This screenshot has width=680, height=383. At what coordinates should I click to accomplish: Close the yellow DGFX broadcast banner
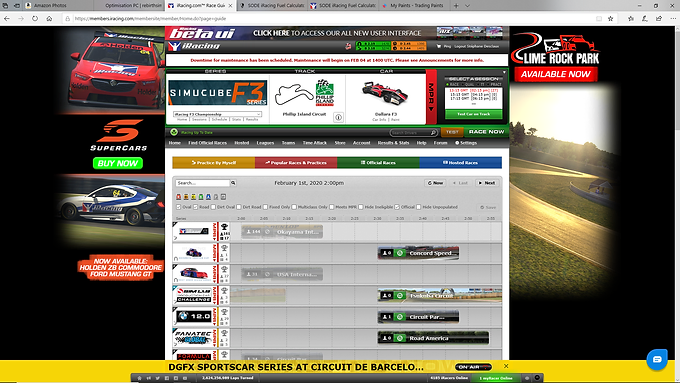pos(506,366)
